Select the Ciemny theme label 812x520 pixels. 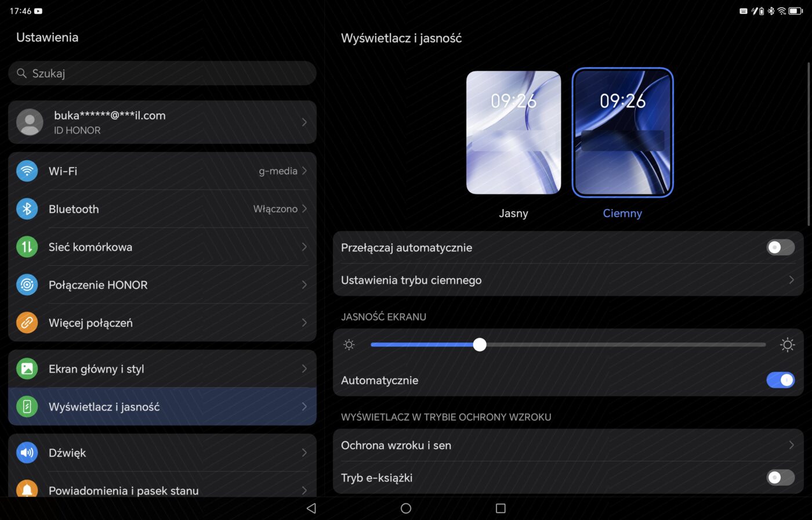pos(622,213)
